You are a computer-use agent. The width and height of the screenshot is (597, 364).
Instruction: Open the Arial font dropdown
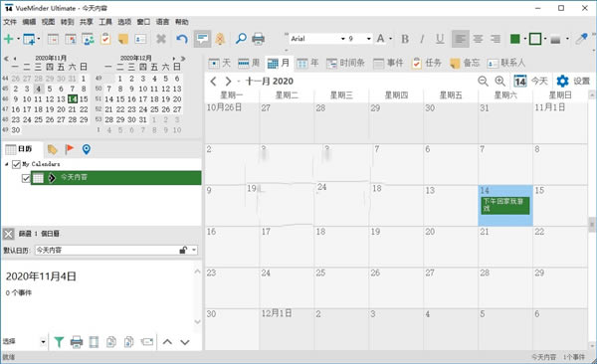[342, 39]
